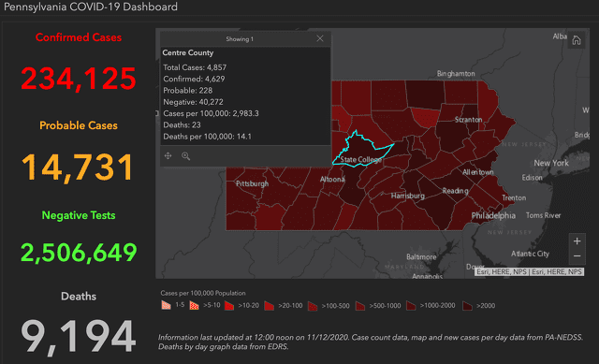
Task: Click the Atlantic City label
Action: (x=530, y=254)
